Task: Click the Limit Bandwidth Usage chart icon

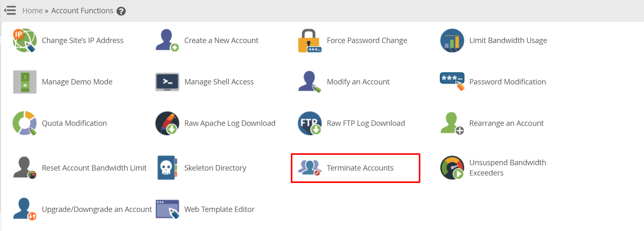Action: pyautogui.click(x=452, y=41)
